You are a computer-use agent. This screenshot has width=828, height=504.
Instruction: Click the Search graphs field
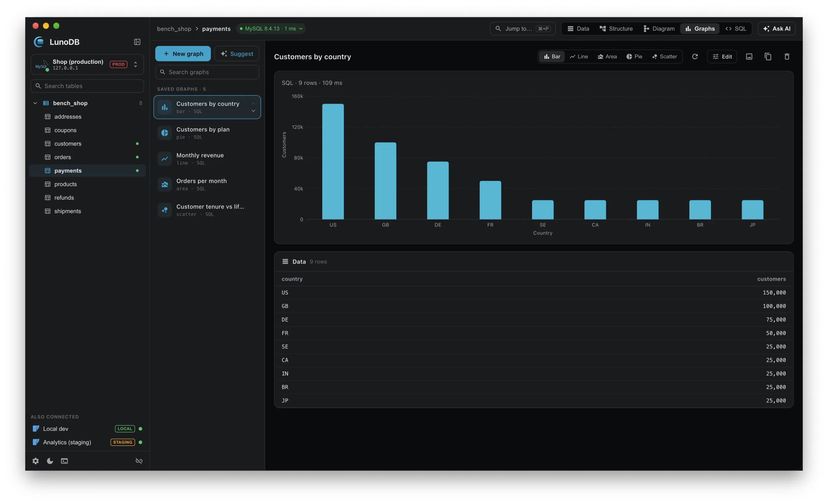click(x=207, y=72)
